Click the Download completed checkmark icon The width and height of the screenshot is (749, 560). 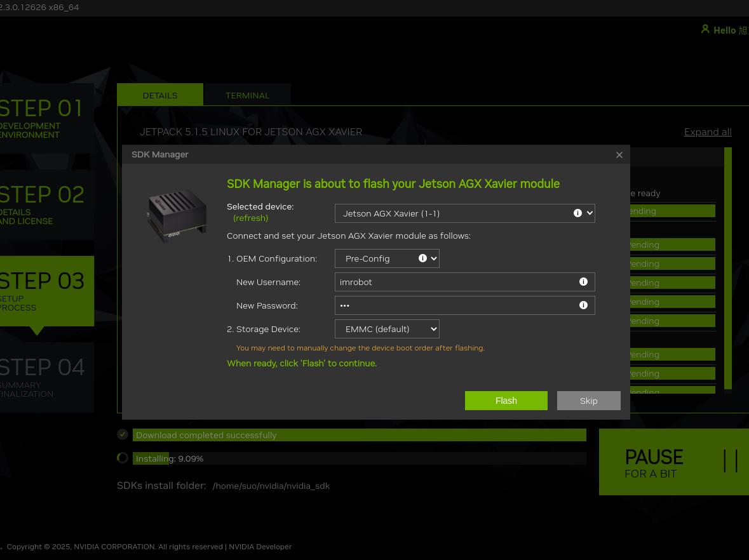[x=123, y=434]
